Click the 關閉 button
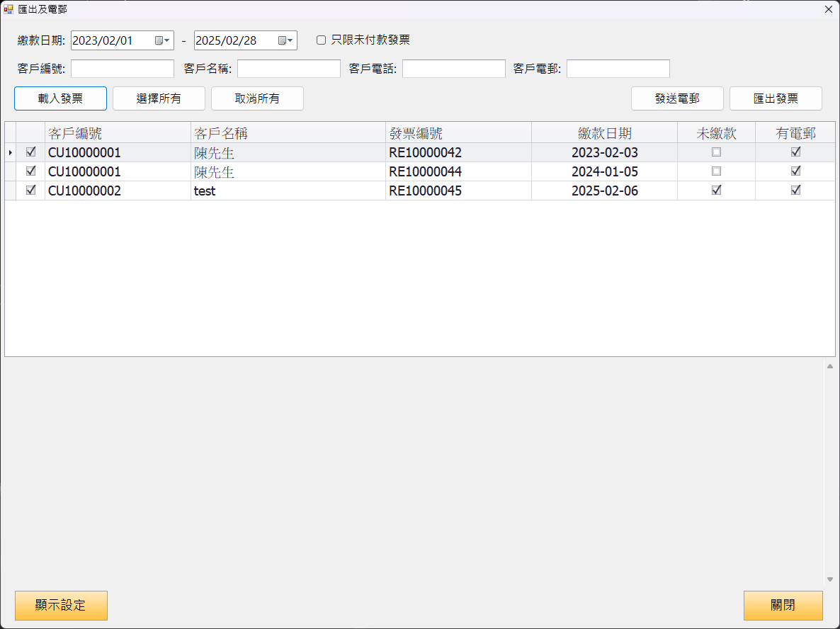840x629 pixels. coord(783,606)
